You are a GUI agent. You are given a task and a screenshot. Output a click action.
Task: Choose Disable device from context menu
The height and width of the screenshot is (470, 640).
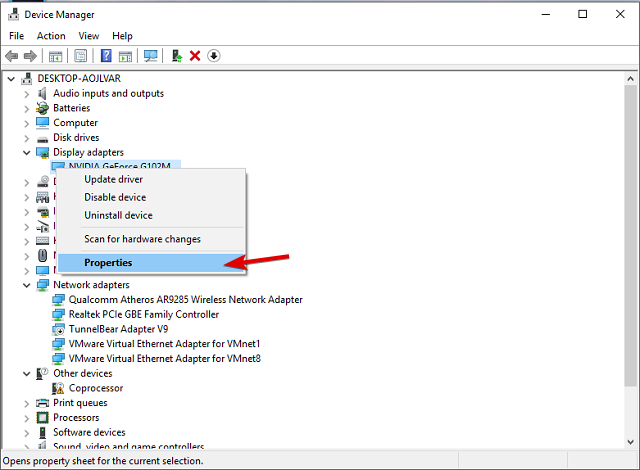pyautogui.click(x=151, y=197)
